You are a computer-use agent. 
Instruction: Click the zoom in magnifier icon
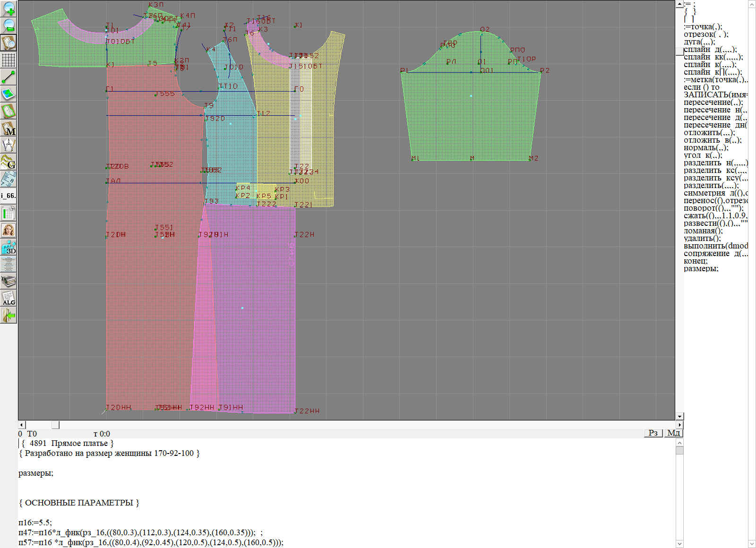(9, 9)
